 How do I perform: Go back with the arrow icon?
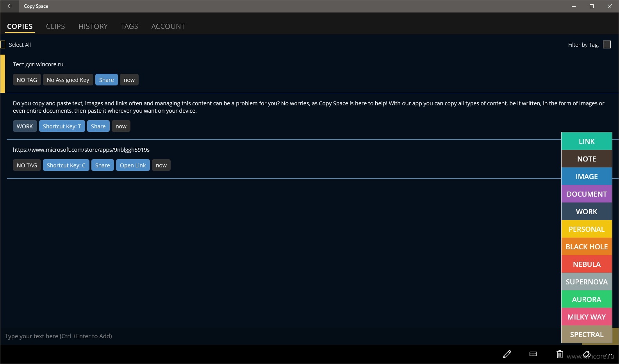tap(10, 6)
